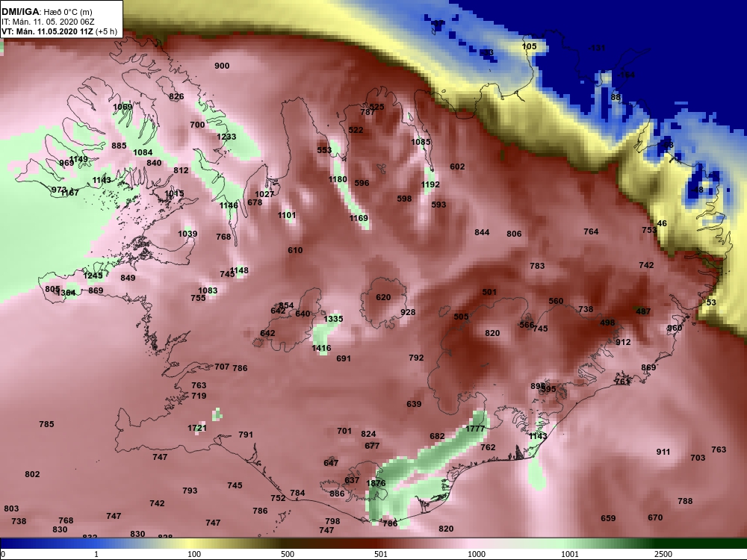
Task: Click the map value '703'
Action: 698,458
